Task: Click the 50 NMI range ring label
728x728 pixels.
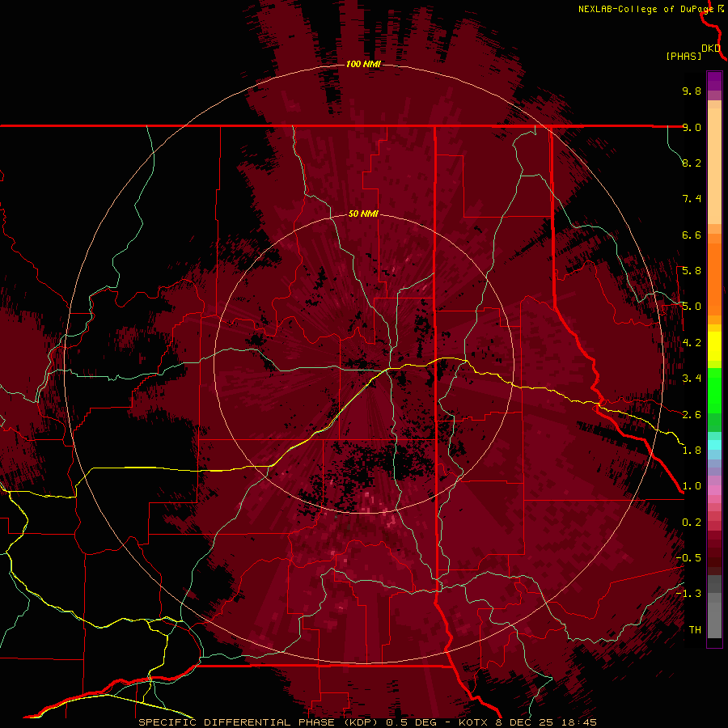Action: pos(363,214)
